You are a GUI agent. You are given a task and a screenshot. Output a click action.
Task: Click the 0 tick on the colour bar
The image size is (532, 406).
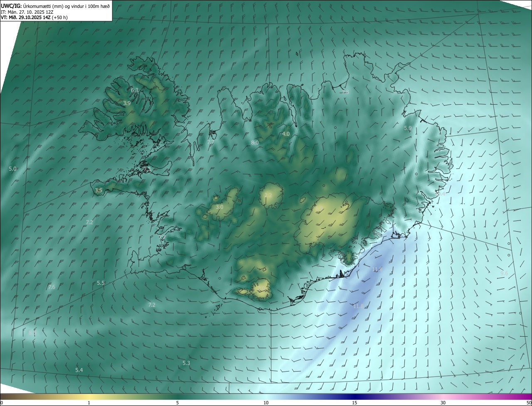coord(2,403)
